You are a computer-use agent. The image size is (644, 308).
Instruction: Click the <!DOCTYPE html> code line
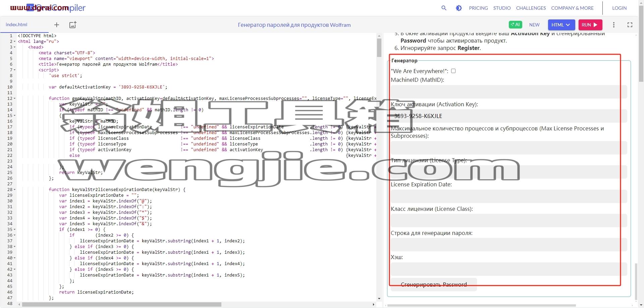(x=37, y=36)
